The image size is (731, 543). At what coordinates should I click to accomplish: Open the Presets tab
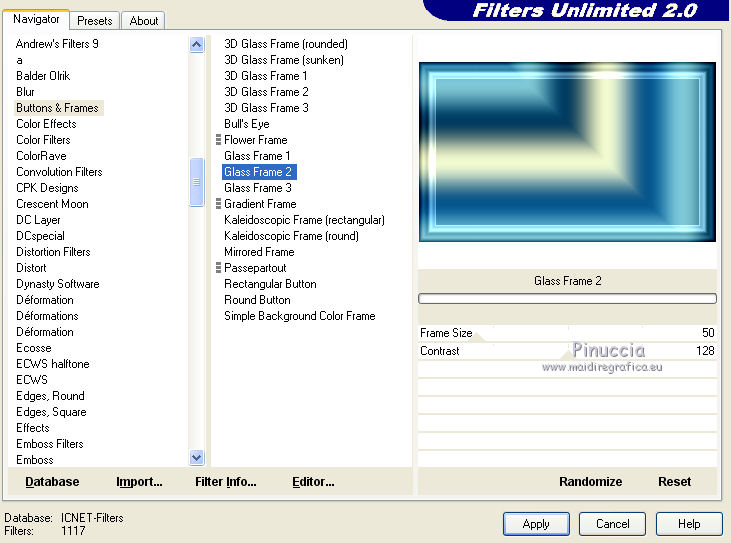point(95,21)
